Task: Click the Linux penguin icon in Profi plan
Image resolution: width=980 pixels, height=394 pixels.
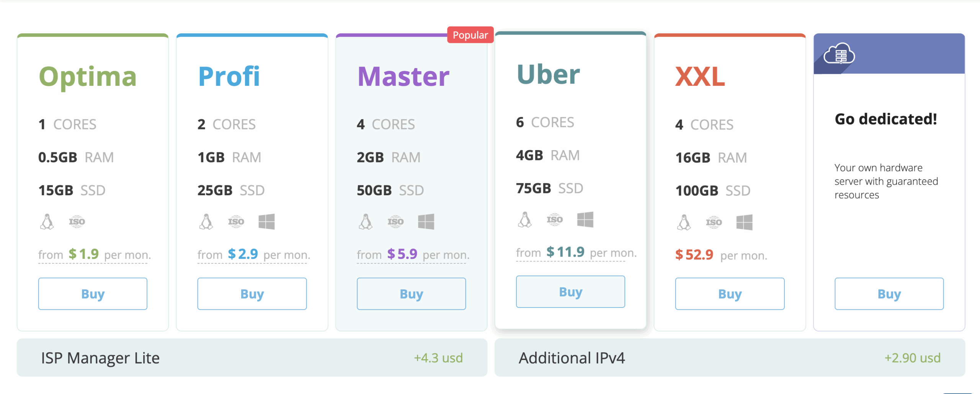Action: [206, 222]
